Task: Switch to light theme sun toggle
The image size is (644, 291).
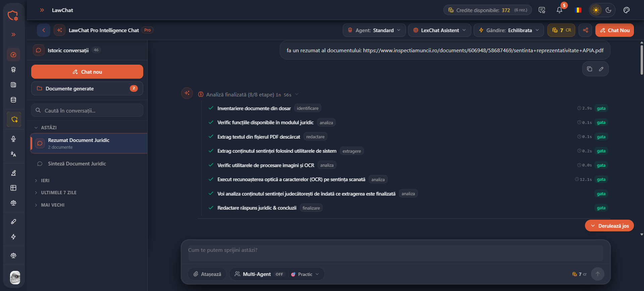Action: pyautogui.click(x=596, y=10)
